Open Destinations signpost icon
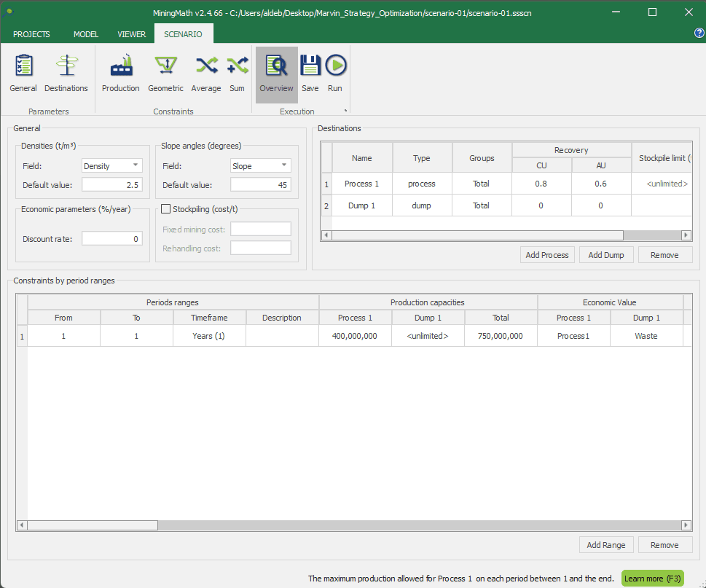 click(66, 73)
